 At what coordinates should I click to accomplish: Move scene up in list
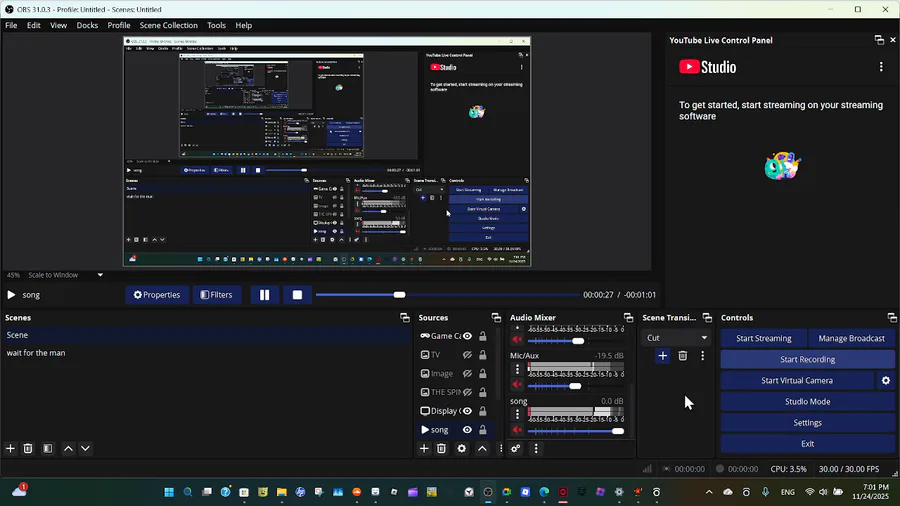tap(68, 449)
